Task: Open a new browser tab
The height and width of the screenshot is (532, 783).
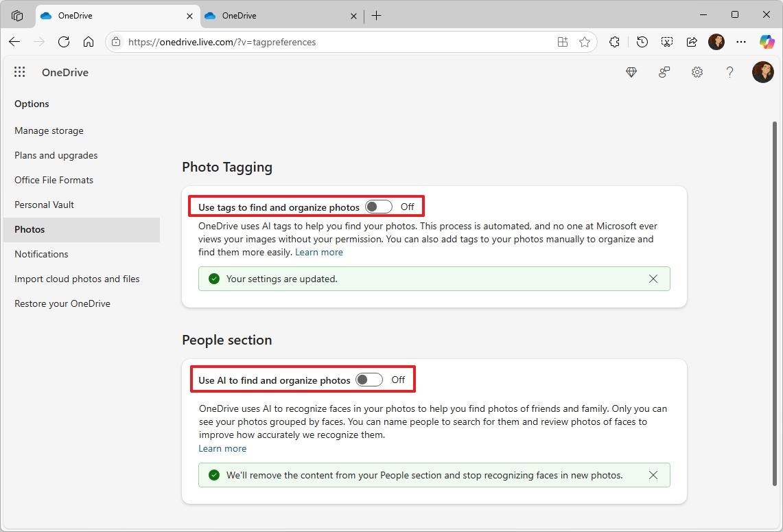Action: pos(377,16)
